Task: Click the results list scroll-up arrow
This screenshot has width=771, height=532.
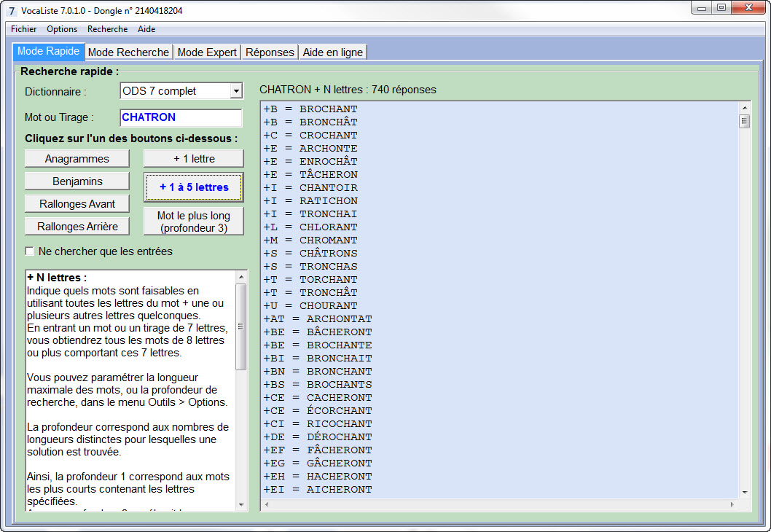Action: tap(745, 108)
